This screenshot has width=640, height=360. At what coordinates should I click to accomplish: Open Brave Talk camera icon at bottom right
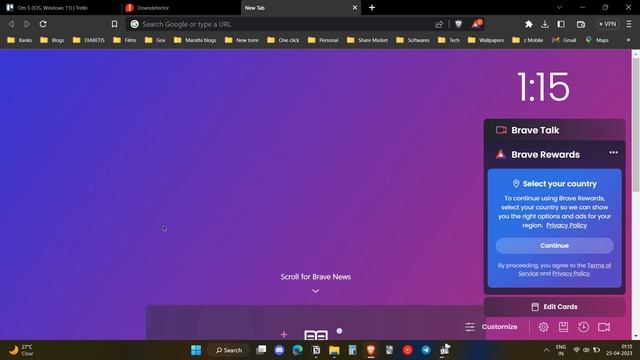604,327
